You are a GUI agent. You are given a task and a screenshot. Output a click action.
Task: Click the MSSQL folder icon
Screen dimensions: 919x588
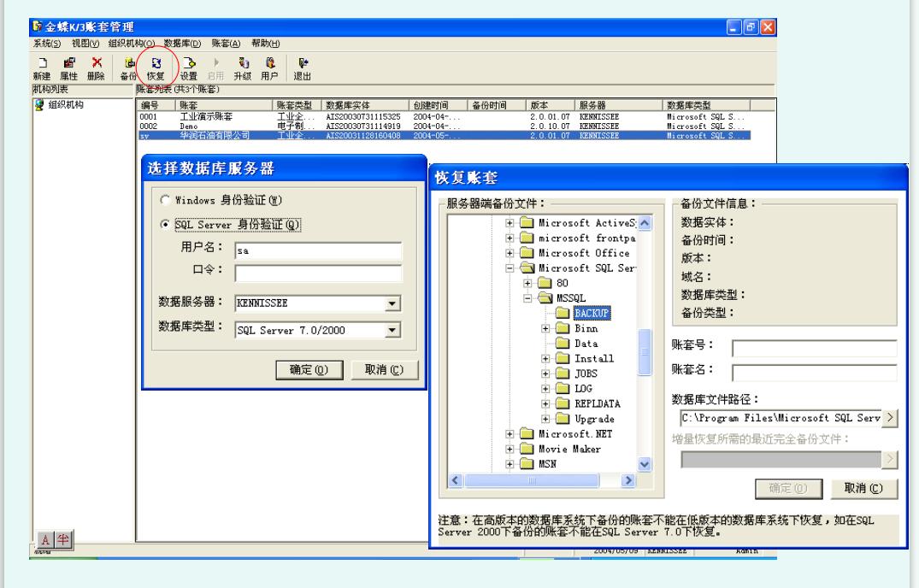coord(545,298)
